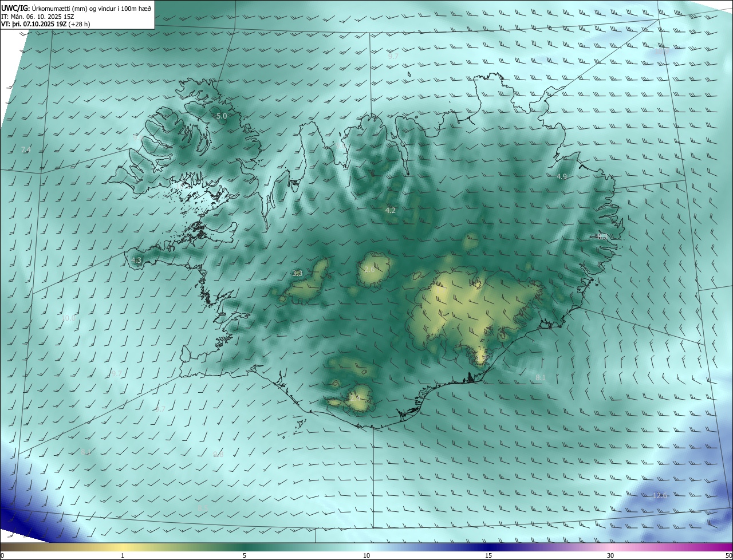Click the 10.0 value west of Iceland

tap(68, 318)
